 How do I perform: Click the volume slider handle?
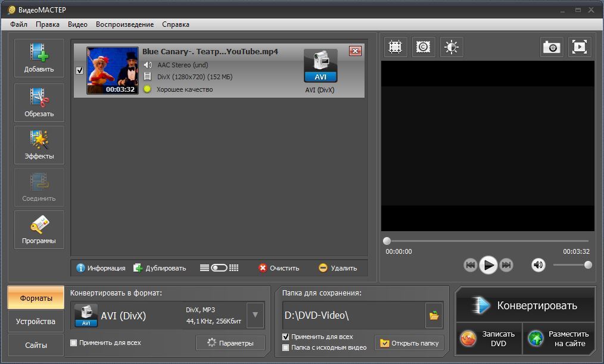pos(588,265)
